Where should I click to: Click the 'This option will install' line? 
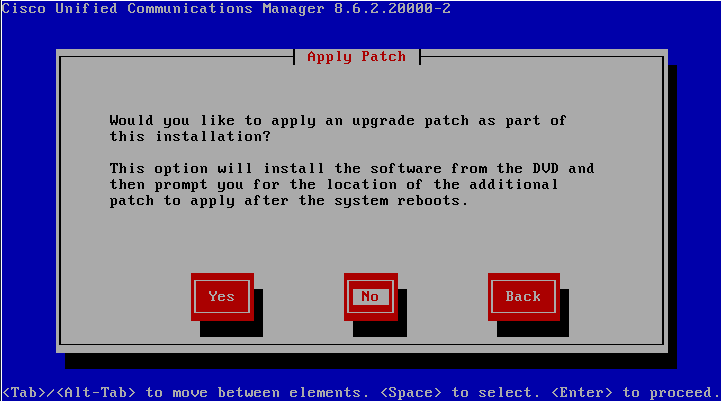[352, 169]
